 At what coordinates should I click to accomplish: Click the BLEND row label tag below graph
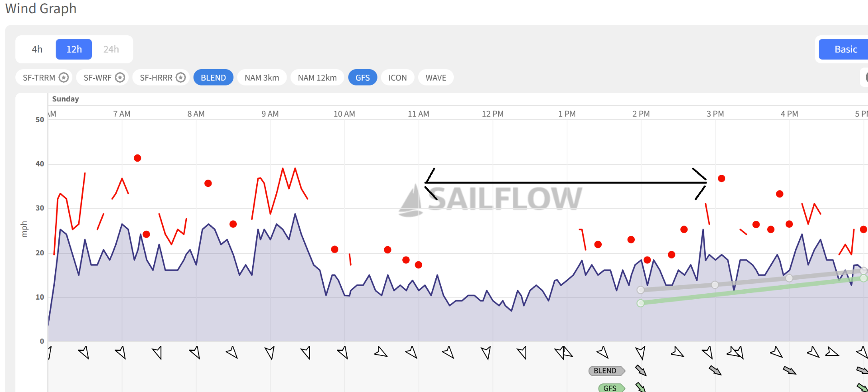pos(605,371)
